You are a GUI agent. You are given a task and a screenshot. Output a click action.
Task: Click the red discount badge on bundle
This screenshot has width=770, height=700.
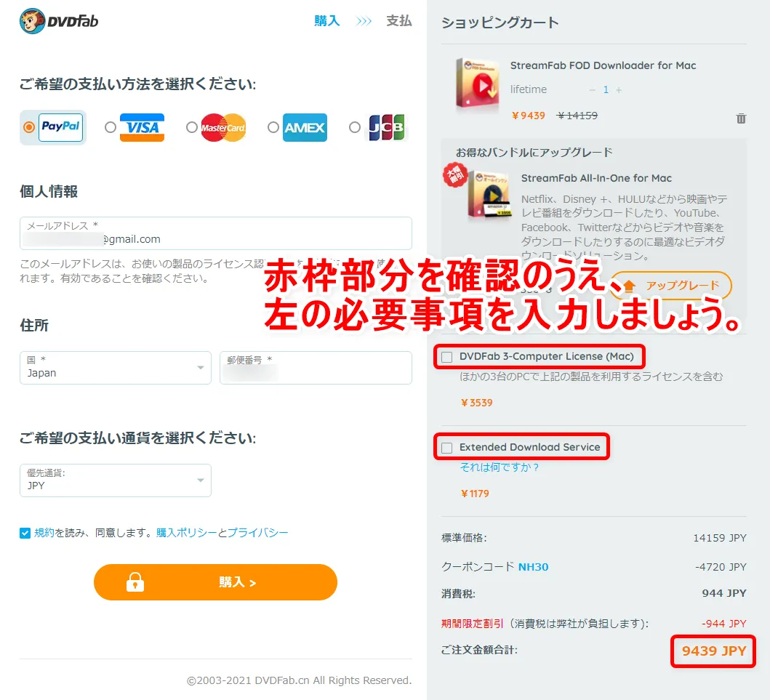(455, 174)
